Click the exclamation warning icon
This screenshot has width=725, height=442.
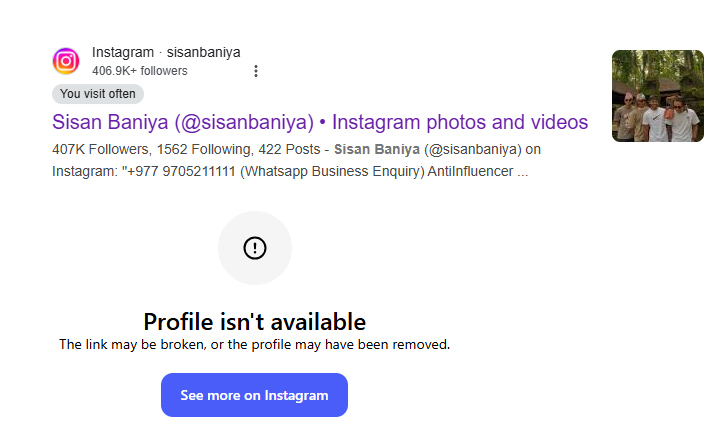pos(255,248)
